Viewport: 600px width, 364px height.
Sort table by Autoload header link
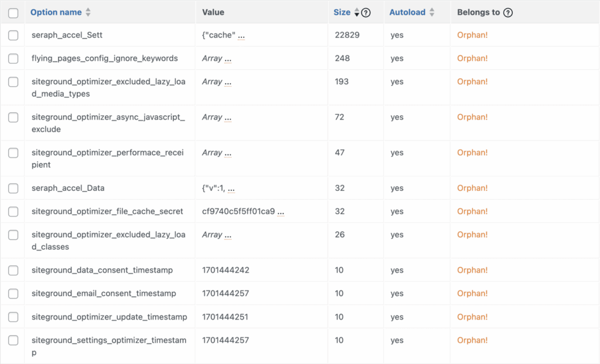pyautogui.click(x=407, y=12)
